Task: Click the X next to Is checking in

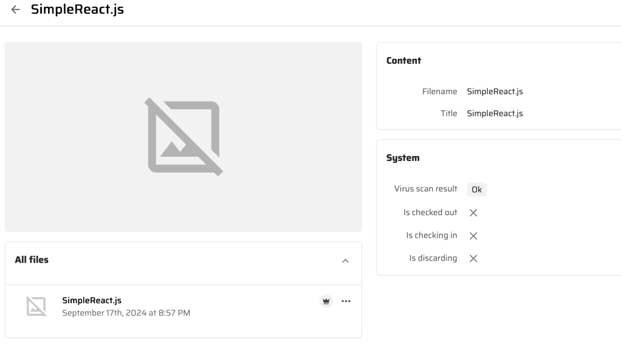Action: (x=473, y=236)
